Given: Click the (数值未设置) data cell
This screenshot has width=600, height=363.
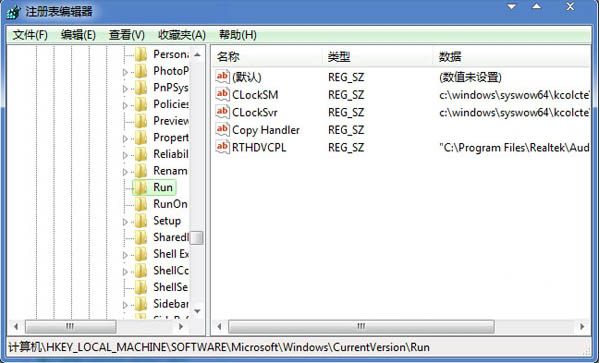Looking at the screenshot, I should [470, 77].
